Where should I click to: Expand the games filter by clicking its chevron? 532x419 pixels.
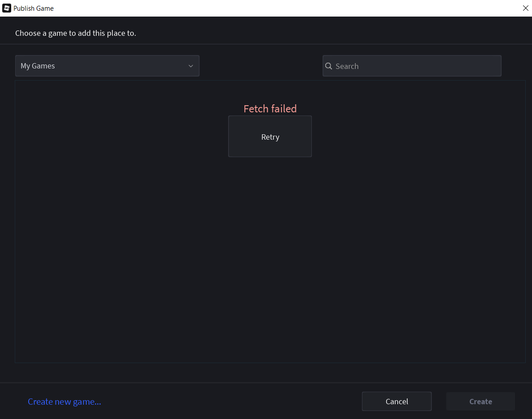(x=191, y=65)
